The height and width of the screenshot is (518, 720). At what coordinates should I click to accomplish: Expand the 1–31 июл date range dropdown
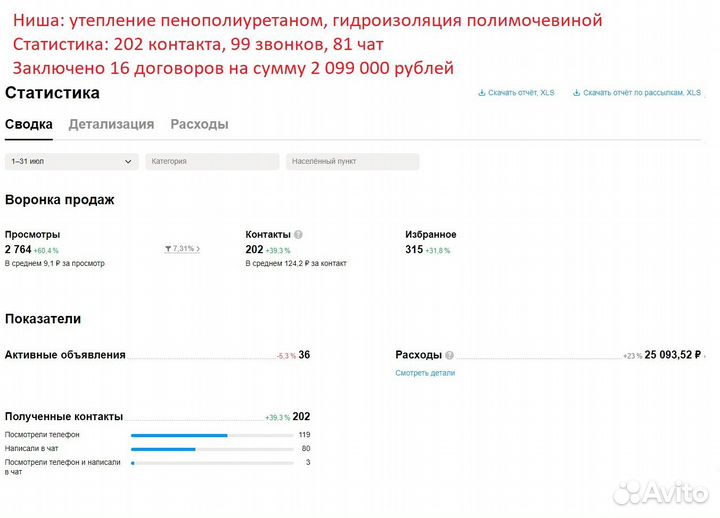72,162
